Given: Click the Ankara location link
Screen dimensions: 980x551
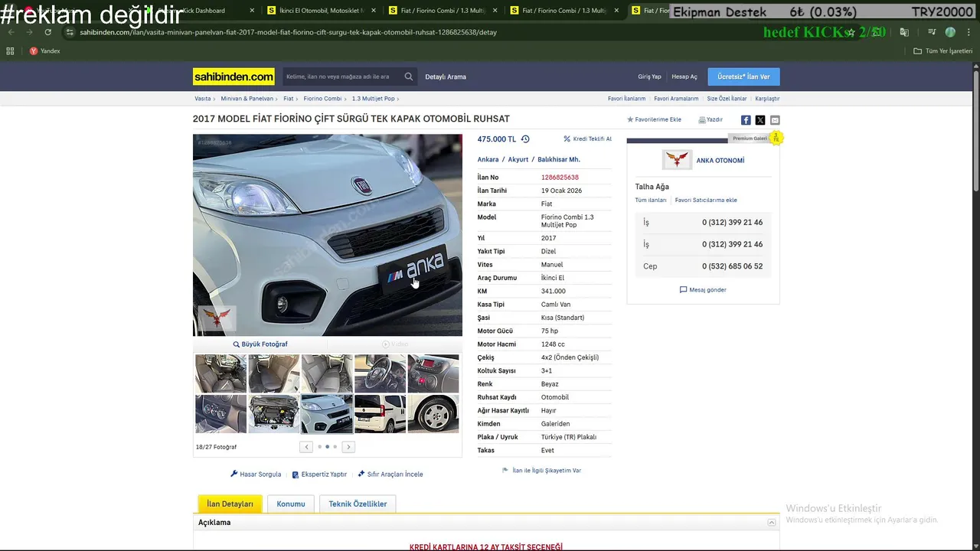Looking at the screenshot, I should coord(488,160).
